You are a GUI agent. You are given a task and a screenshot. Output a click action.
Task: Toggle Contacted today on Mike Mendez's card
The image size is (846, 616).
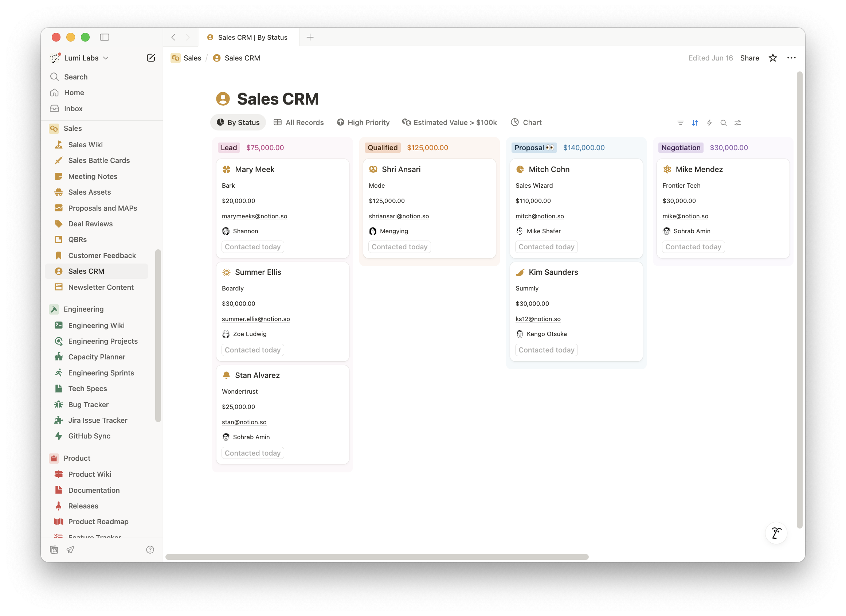[693, 247]
